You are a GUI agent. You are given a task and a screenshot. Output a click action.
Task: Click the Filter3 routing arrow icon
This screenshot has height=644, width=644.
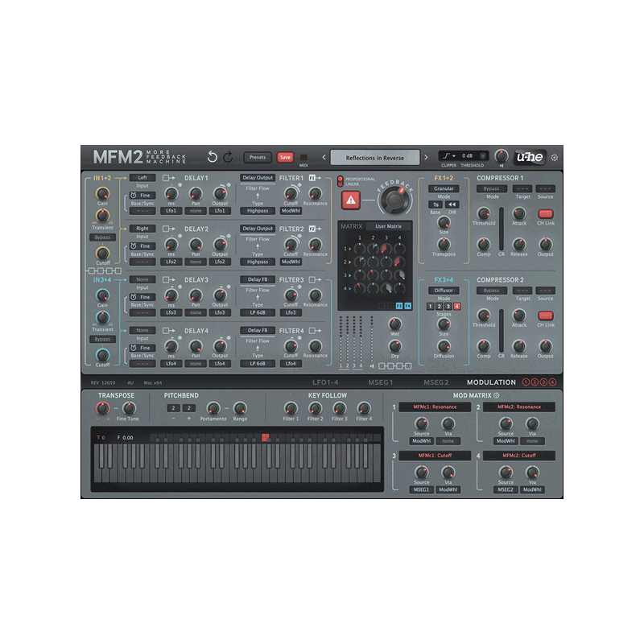[315, 279]
